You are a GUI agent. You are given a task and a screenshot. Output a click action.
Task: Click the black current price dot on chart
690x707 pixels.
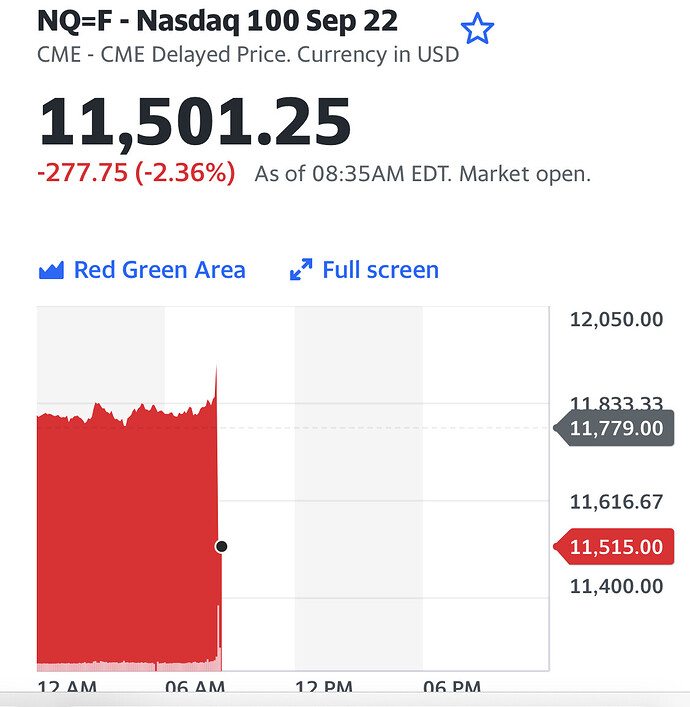click(221, 546)
